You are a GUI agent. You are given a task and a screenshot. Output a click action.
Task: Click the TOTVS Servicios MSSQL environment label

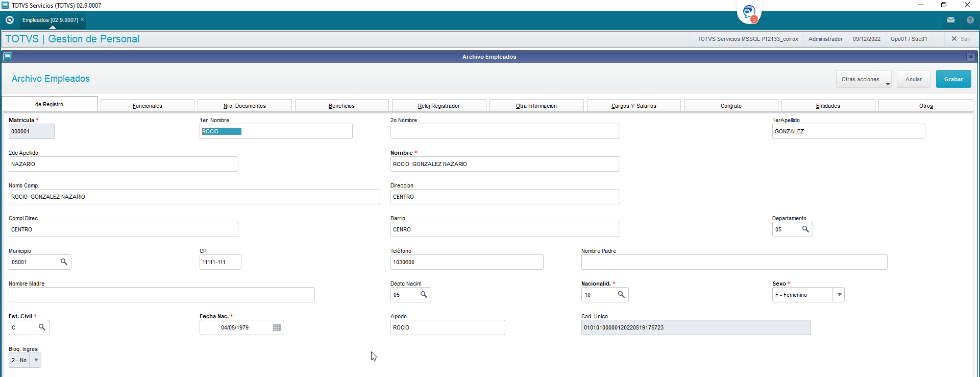[x=748, y=39]
